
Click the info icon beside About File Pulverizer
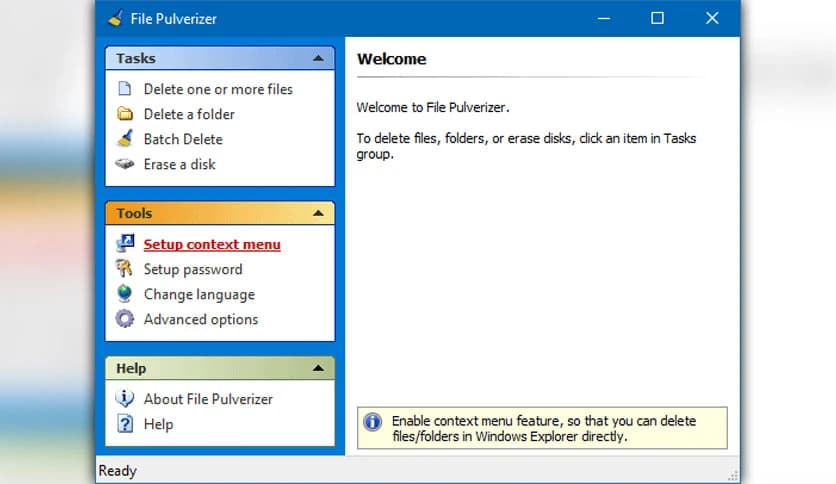(124, 398)
